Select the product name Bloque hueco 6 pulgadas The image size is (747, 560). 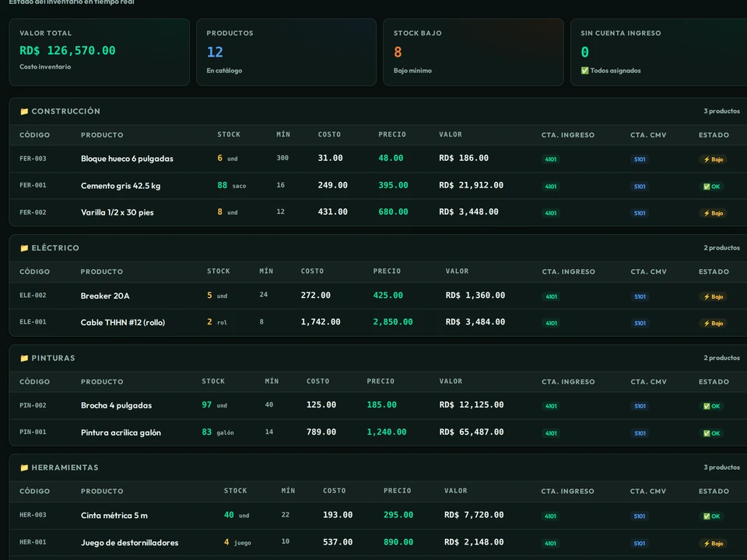click(x=127, y=159)
